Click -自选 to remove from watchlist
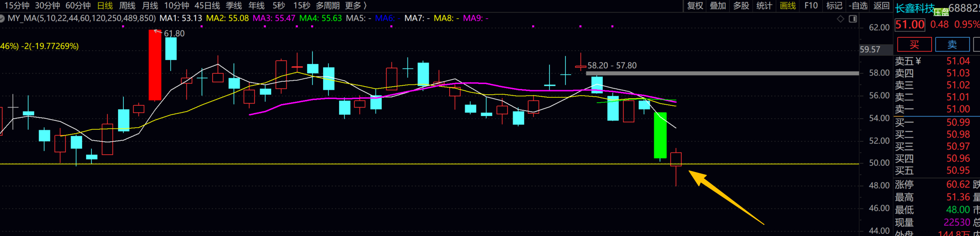Image resolution: width=980 pixels, height=236 pixels. (x=857, y=6)
